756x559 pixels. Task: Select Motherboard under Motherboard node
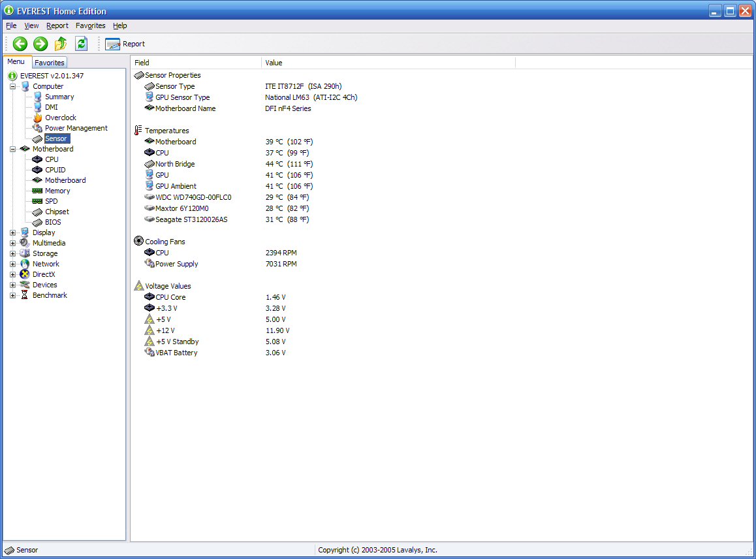(x=65, y=180)
